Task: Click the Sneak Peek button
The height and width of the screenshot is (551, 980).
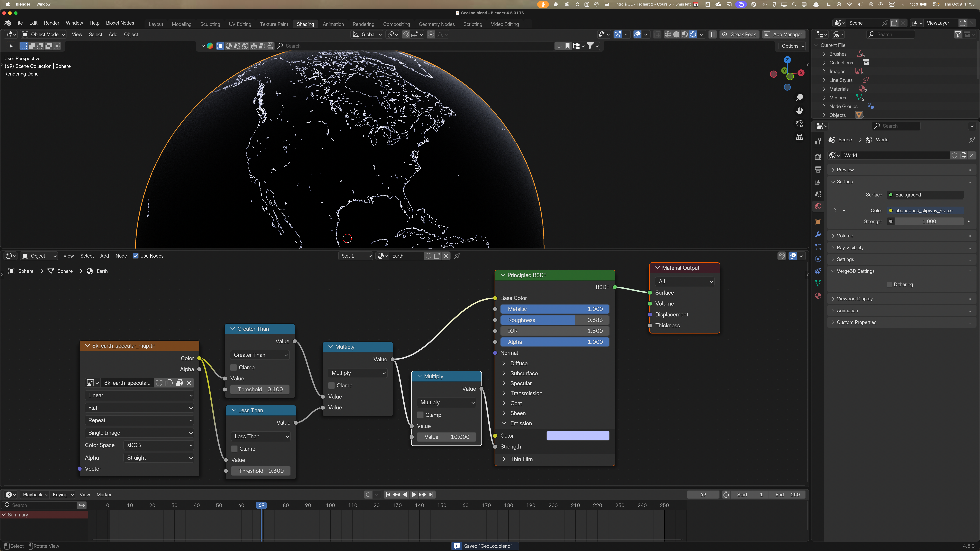Action: pos(739,35)
